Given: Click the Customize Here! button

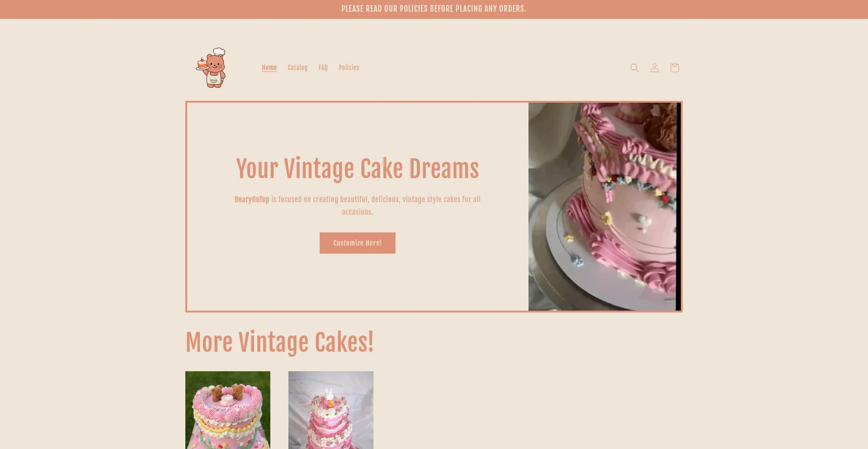Looking at the screenshot, I should (357, 243).
